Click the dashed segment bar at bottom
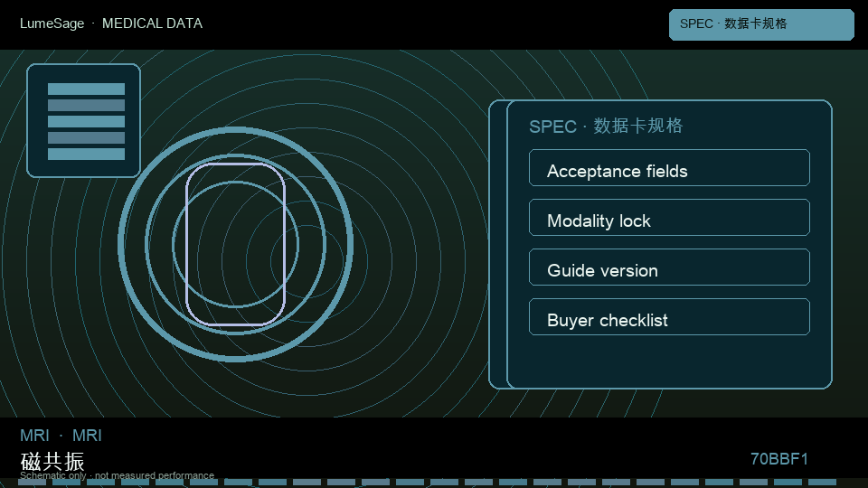 point(427,483)
